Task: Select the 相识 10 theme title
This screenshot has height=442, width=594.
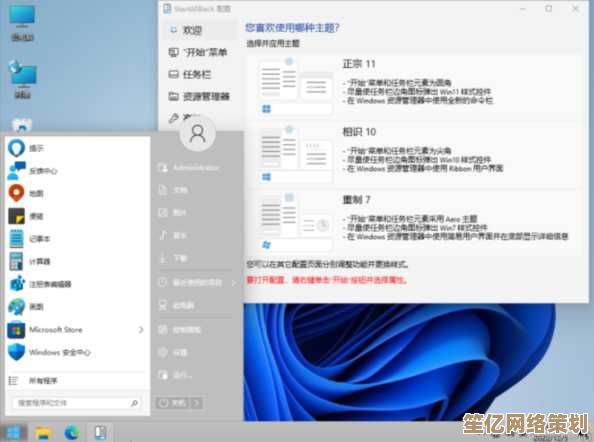Action: [x=359, y=132]
